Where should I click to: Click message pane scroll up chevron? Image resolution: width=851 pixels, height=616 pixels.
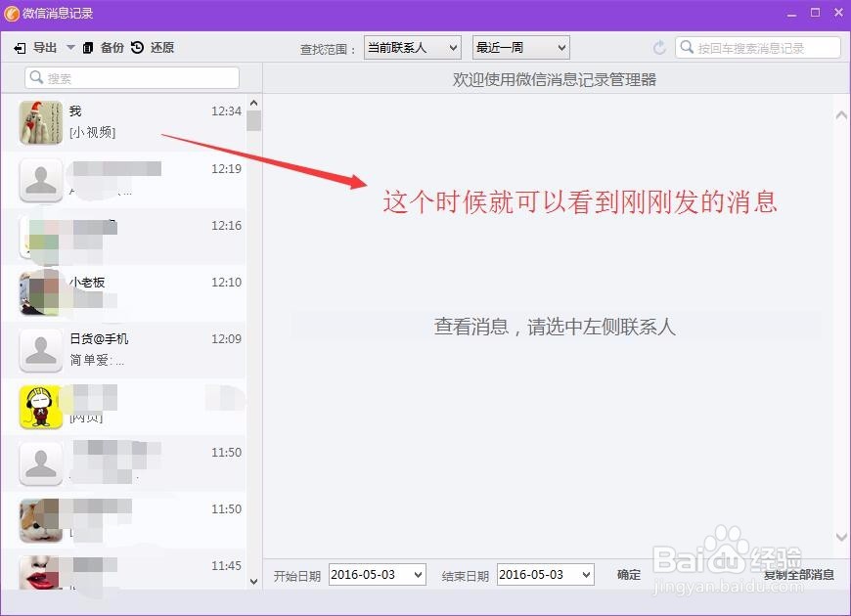click(841, 115)
